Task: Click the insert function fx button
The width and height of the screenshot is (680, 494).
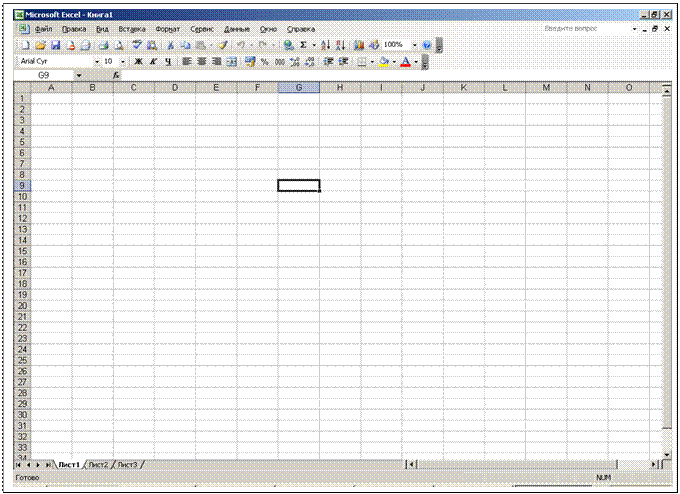Action: point(116,75)
